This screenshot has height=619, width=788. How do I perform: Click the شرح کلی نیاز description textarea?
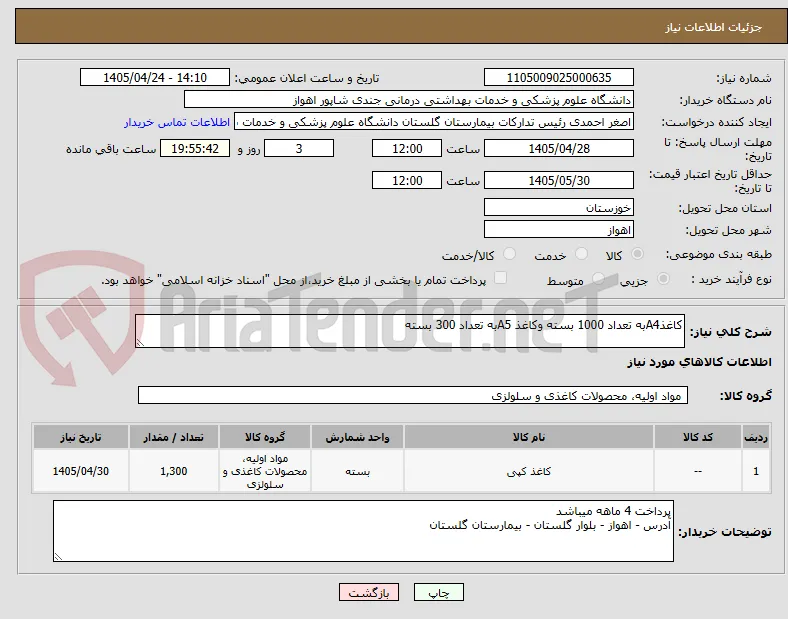pos(410,331)
